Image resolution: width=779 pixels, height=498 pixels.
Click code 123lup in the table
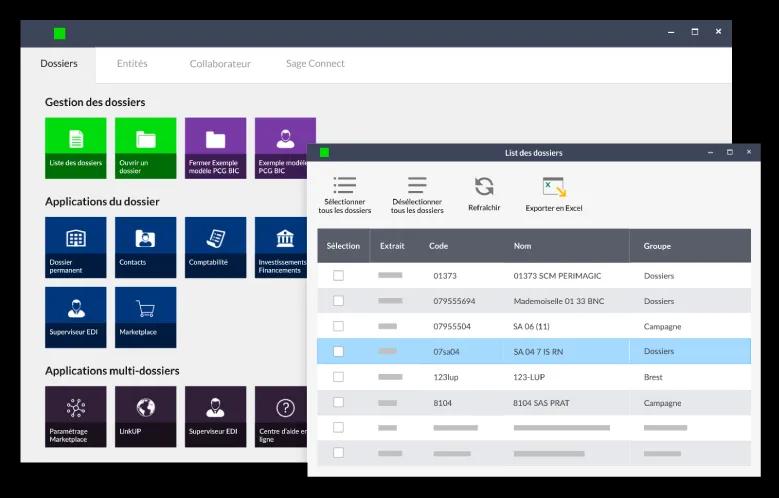[446, 377]
